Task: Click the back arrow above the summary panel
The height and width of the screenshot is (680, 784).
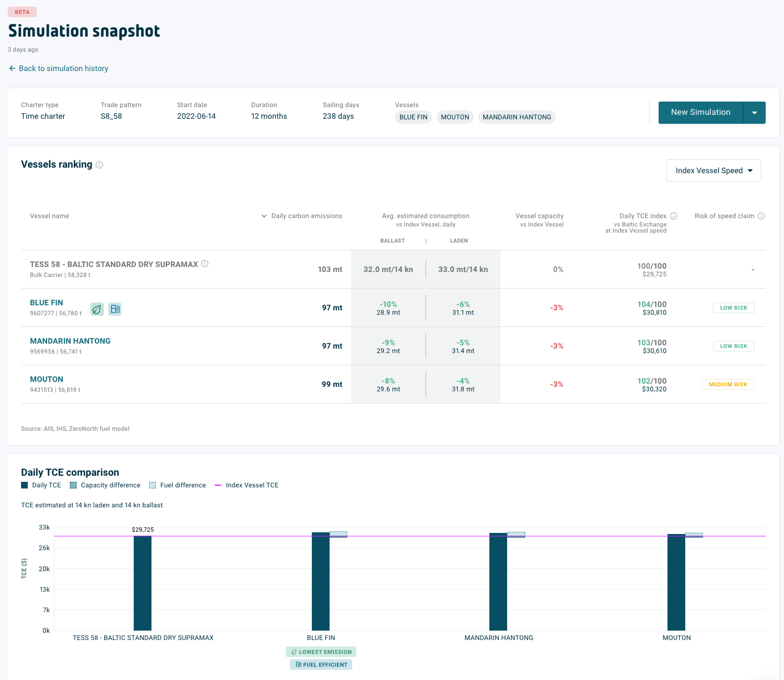Action: 12,68
